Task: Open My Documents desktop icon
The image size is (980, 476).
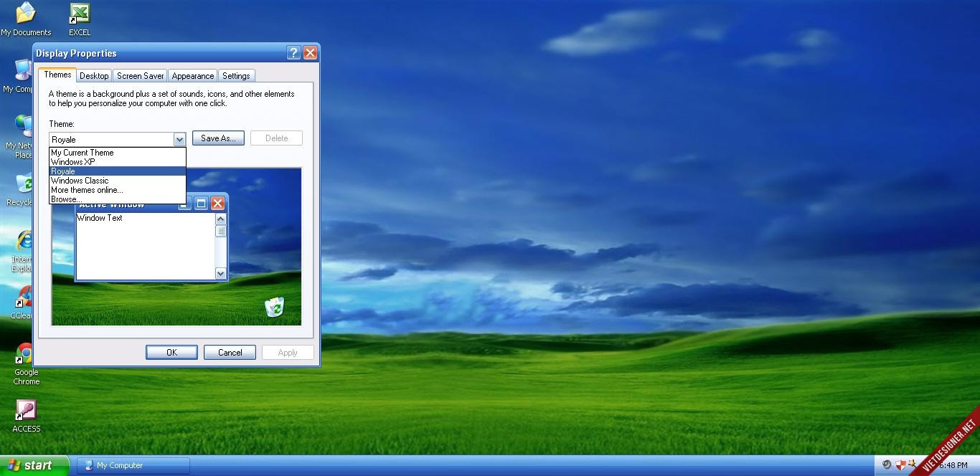Action: [25, 19]
